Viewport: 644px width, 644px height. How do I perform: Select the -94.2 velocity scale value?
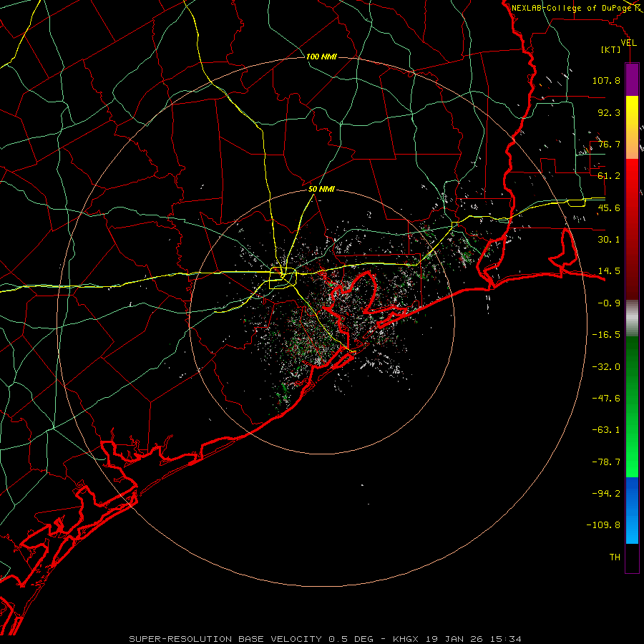pyautogui.click(x=606, y=494)
